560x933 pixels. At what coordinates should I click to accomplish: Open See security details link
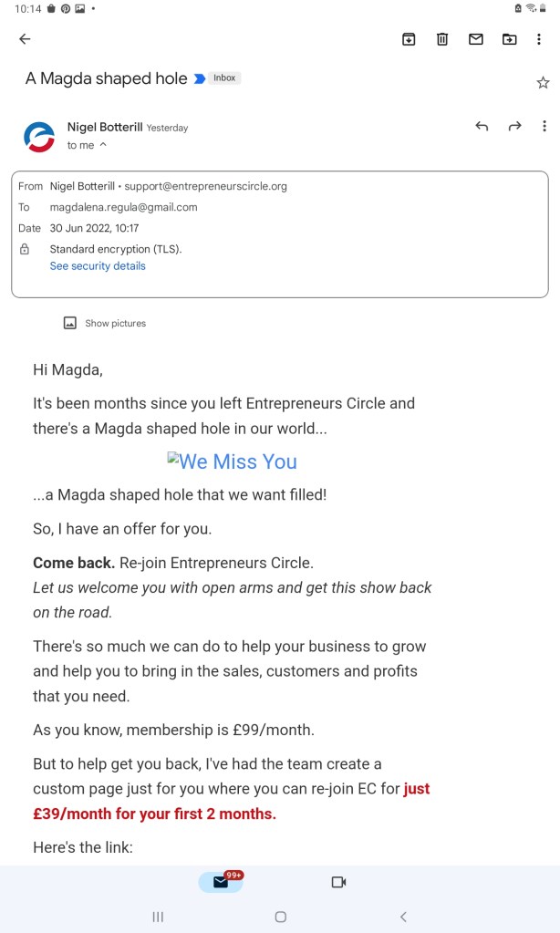coord(98,266)
